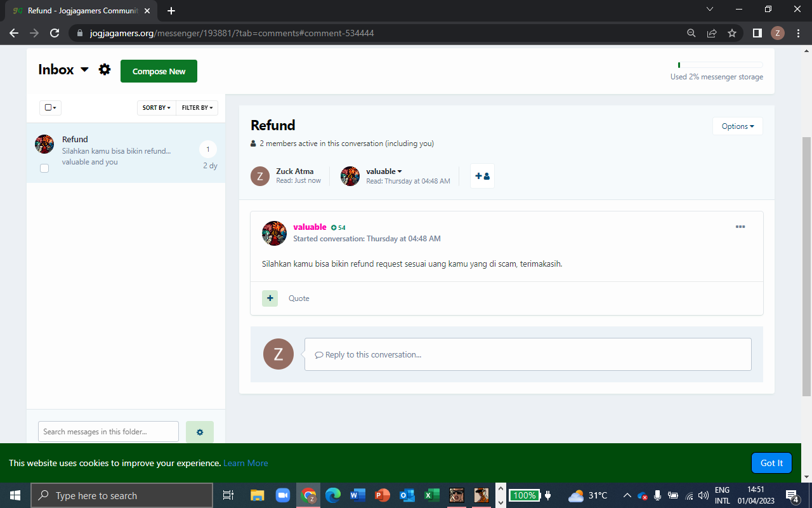The image size is (812, 508).
Task: Click the Z avatar beside the reply box
Action: tap(278, 354)
